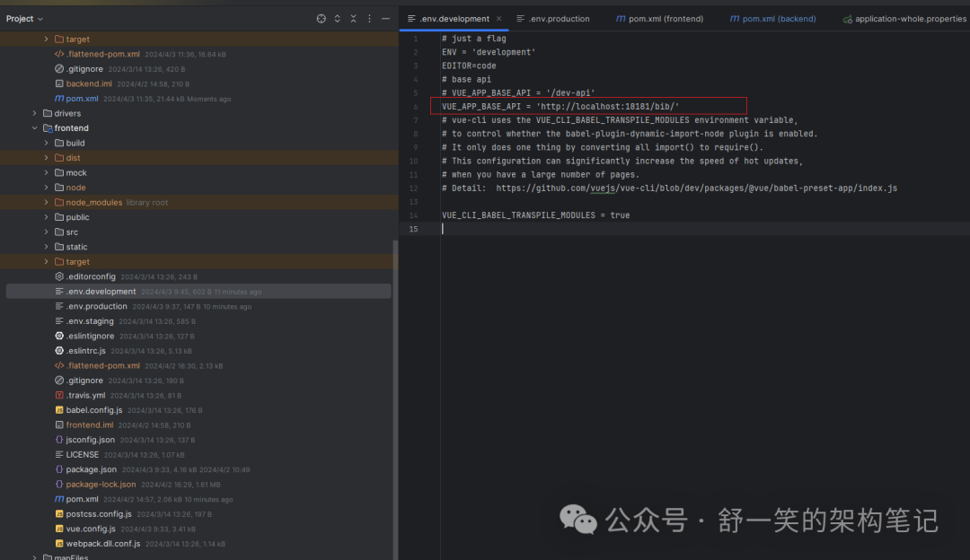Click the vue.config.js JS icon

(x=59, y=529)
